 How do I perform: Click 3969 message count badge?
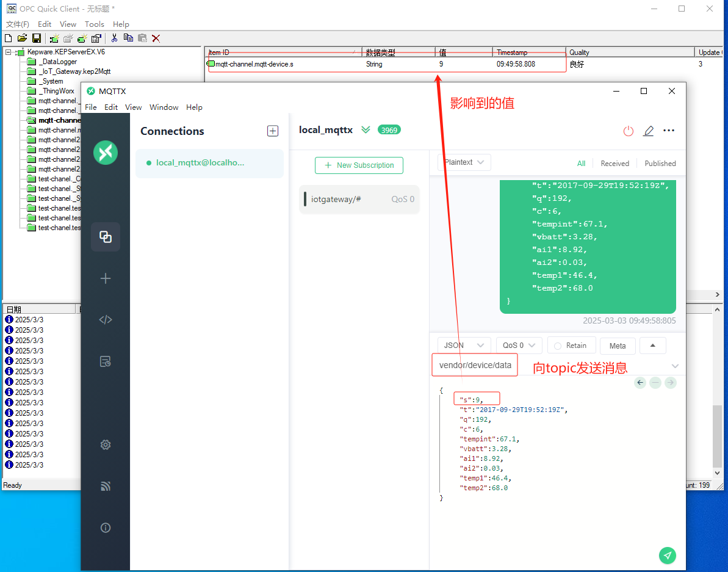[x=389, y=130]
